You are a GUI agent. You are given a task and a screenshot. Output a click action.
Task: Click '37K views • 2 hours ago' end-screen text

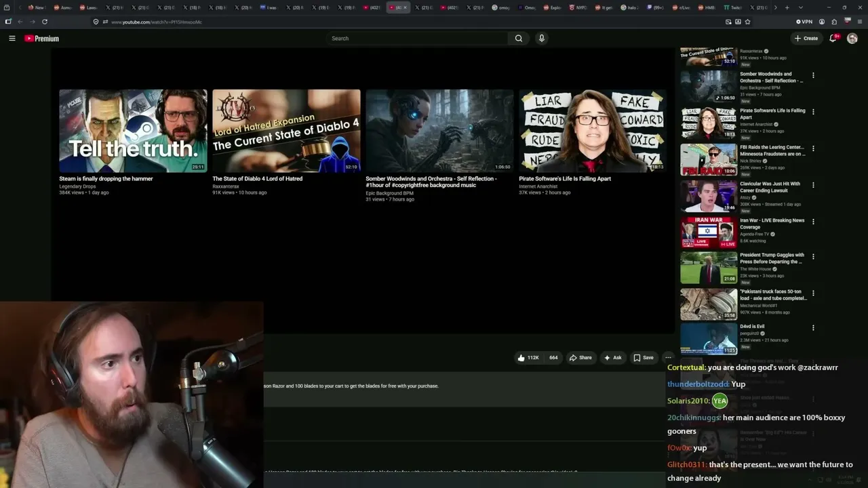(x=545, y=192)
